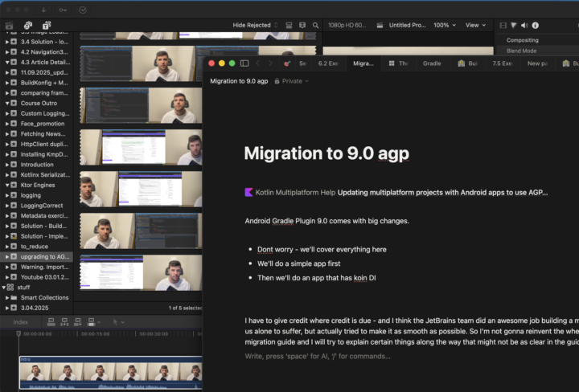Click the Untitled Pro... project name in viewer
The width and height of the screenshot is (579, 392).
click(407, 25)
